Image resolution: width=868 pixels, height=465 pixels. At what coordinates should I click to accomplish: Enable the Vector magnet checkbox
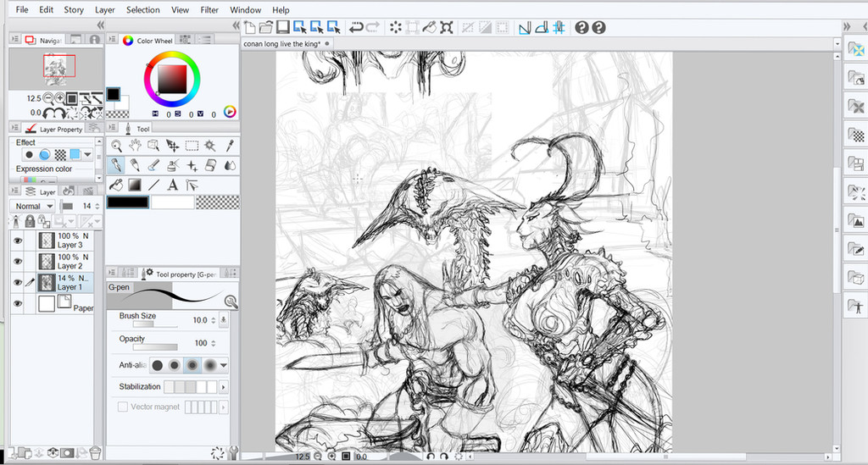click(x=123, y=407)
